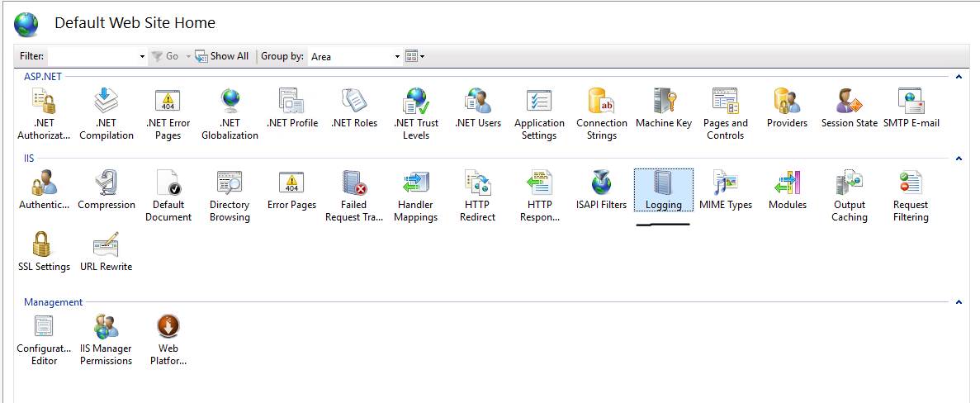Open the Filter dropdown arrow

[143, 57]
